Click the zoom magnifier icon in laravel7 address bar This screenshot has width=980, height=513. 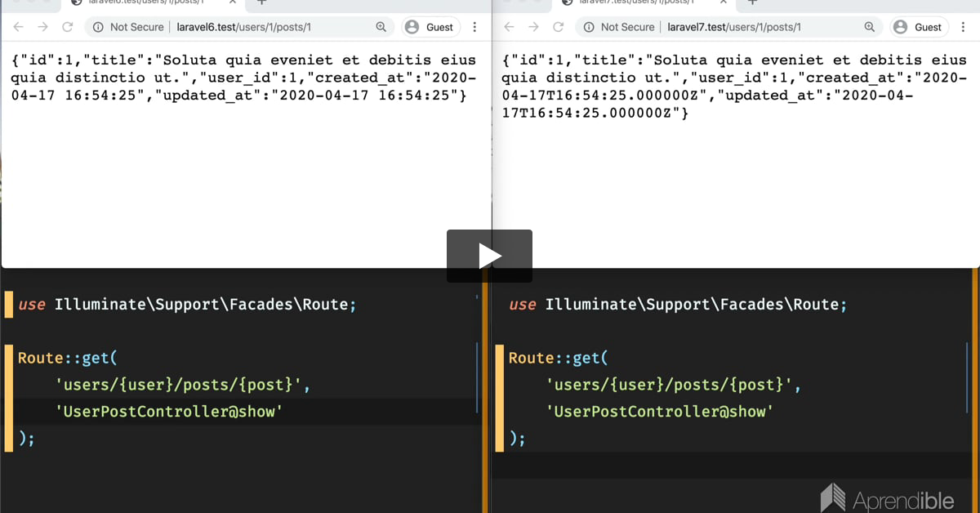(x=871, y=27)
